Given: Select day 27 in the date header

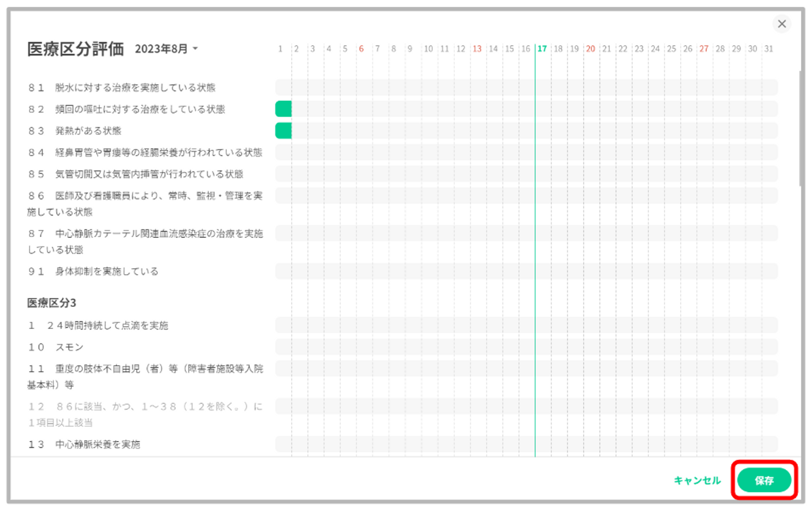Looking at the screenshot, I should 704,49.
